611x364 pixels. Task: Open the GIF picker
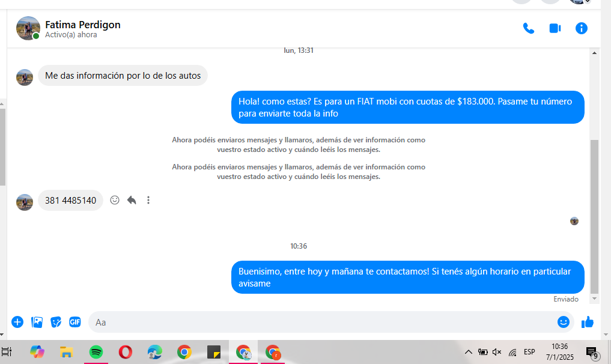75,322
